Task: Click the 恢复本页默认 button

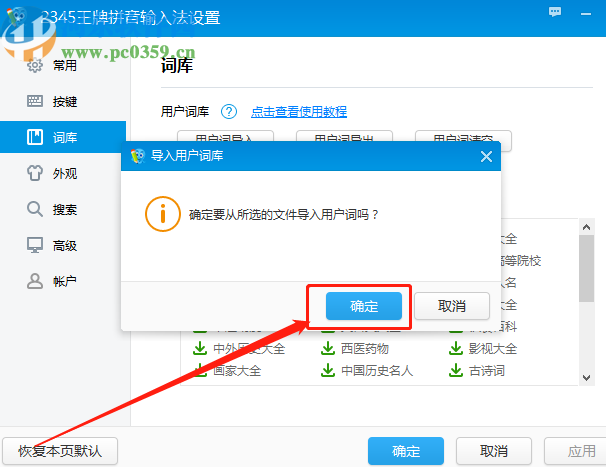Action: click(x=60, y=451)
